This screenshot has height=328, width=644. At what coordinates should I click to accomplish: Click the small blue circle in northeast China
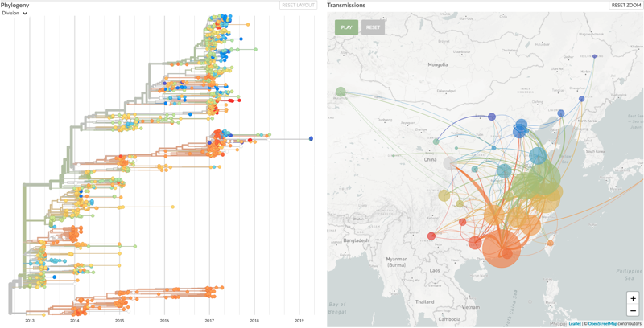[x=594, y=56]
